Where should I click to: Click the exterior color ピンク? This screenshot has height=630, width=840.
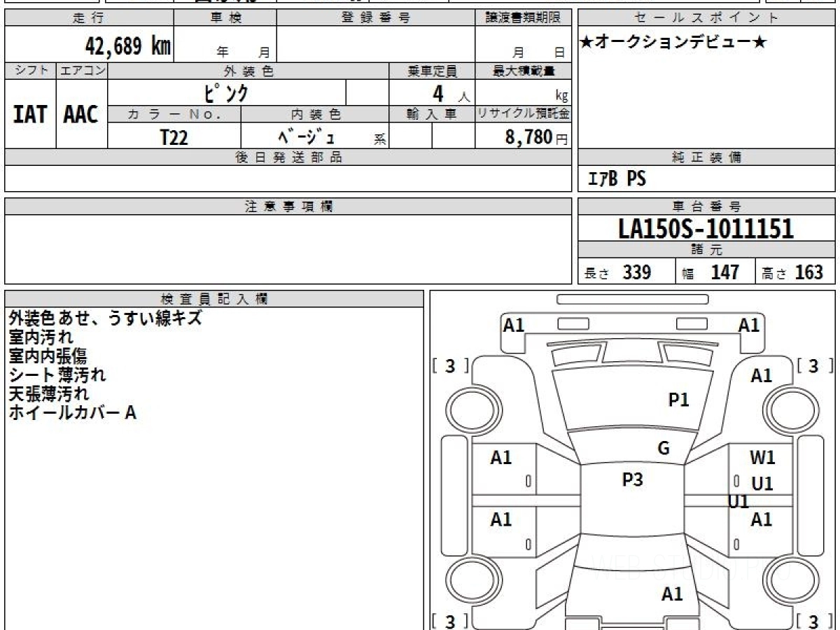tap(227, 92)
